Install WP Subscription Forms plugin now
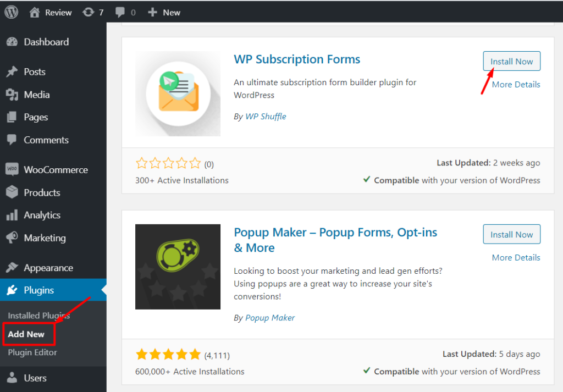 pos(512,62)
